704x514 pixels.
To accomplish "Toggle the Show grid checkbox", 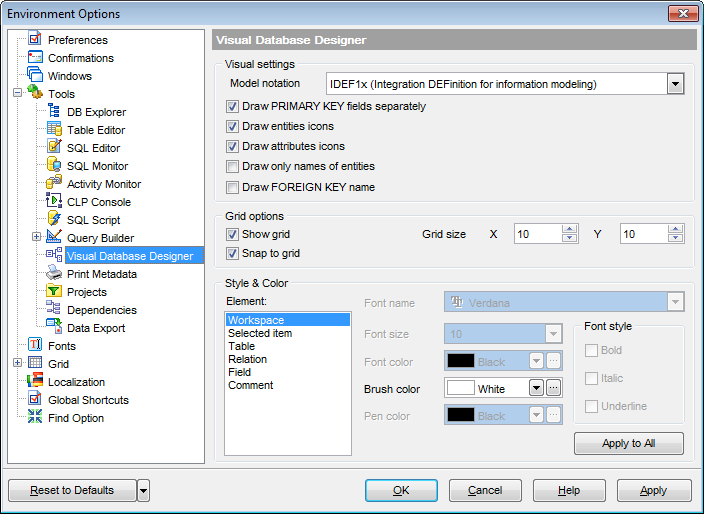I will pyautogui.click(x=232, y=234).
